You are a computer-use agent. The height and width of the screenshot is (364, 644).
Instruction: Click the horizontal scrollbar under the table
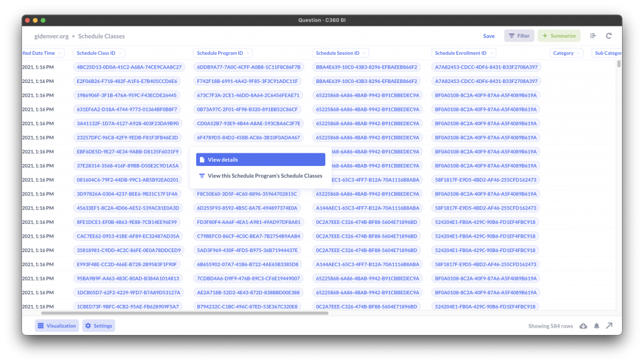[x=184, y=313]
